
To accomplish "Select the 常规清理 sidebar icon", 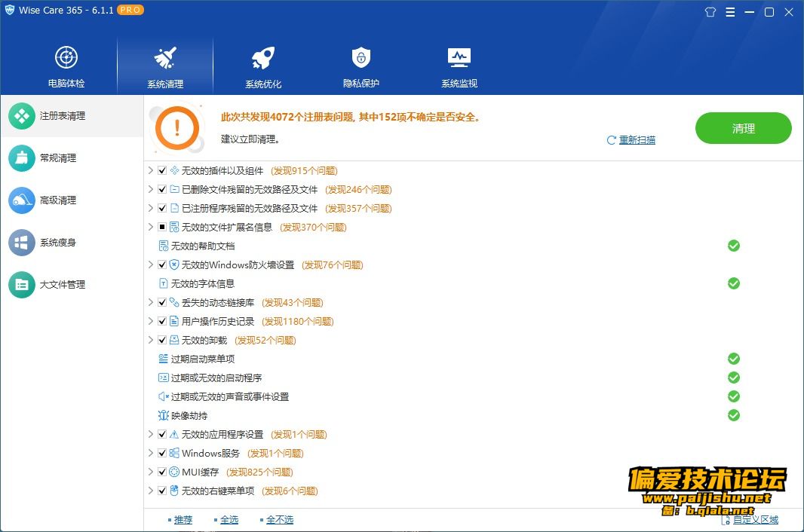I will click(22, 157).
